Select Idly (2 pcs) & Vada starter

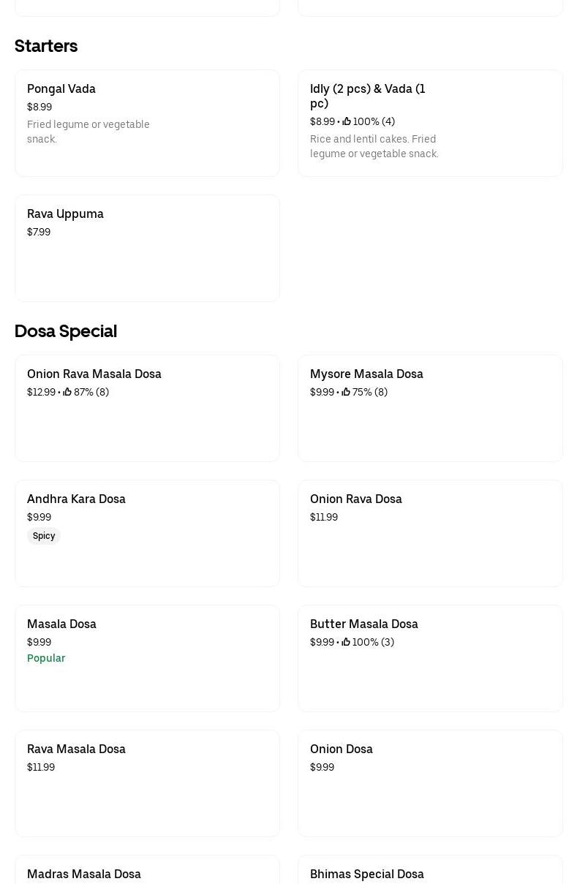429,123
